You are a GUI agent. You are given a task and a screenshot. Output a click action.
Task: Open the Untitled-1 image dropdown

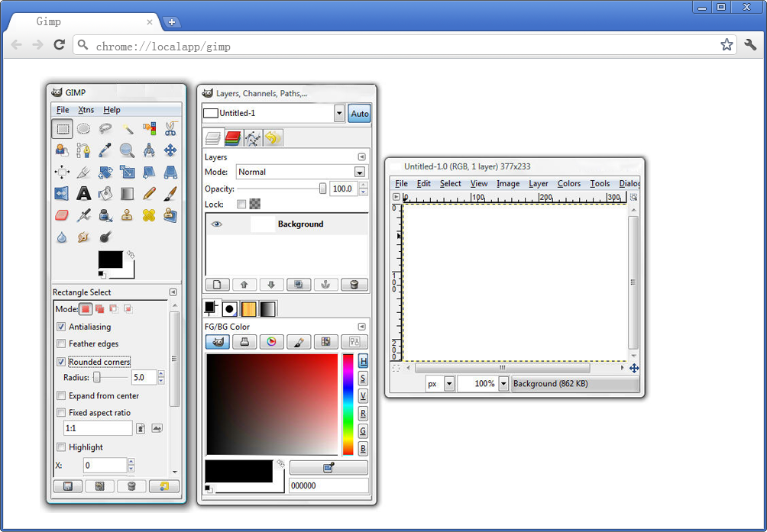[339, 113]
